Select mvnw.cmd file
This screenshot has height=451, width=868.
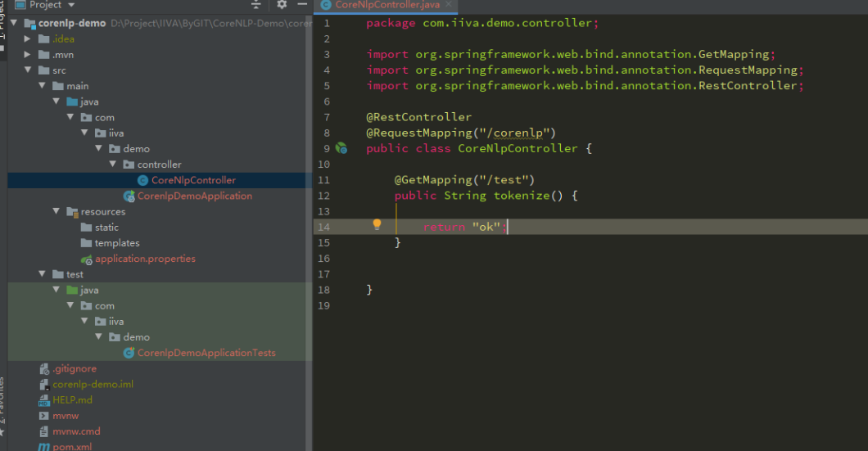76,431
